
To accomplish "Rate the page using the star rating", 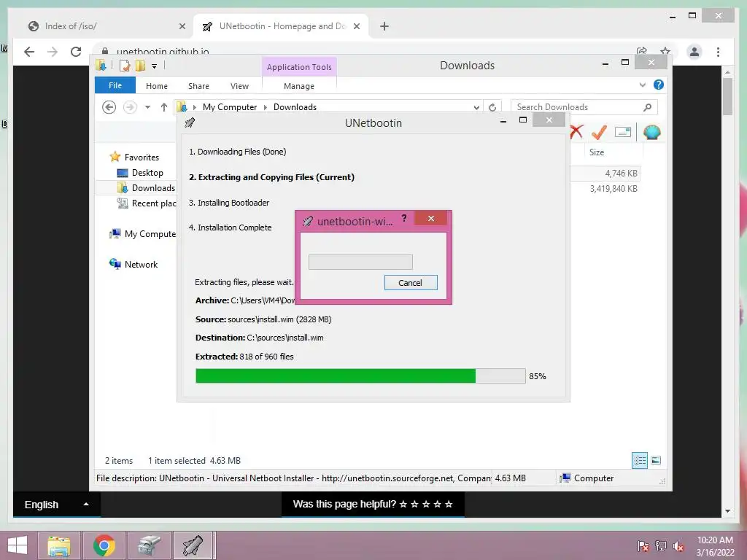I will point(426,504).
